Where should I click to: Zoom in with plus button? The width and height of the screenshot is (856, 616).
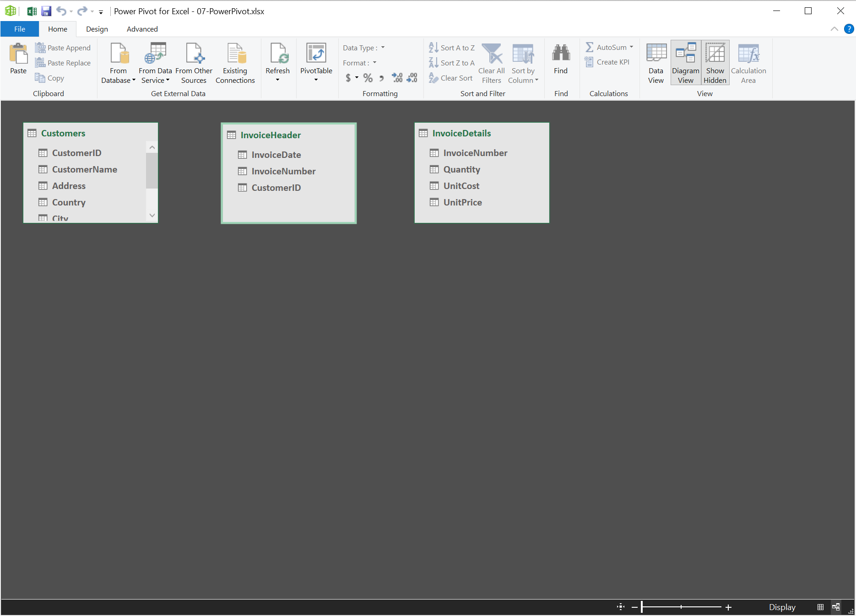tap(729, 607)
